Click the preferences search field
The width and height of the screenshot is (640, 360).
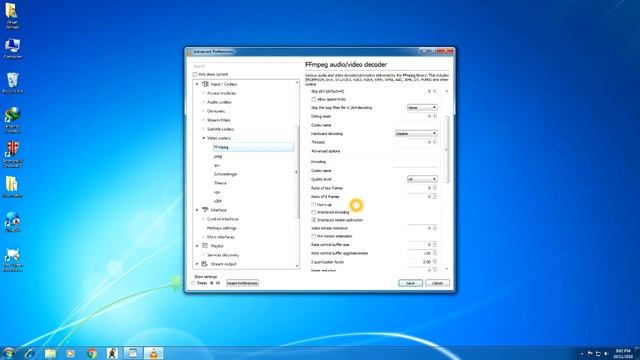click(x=246, y=66)
